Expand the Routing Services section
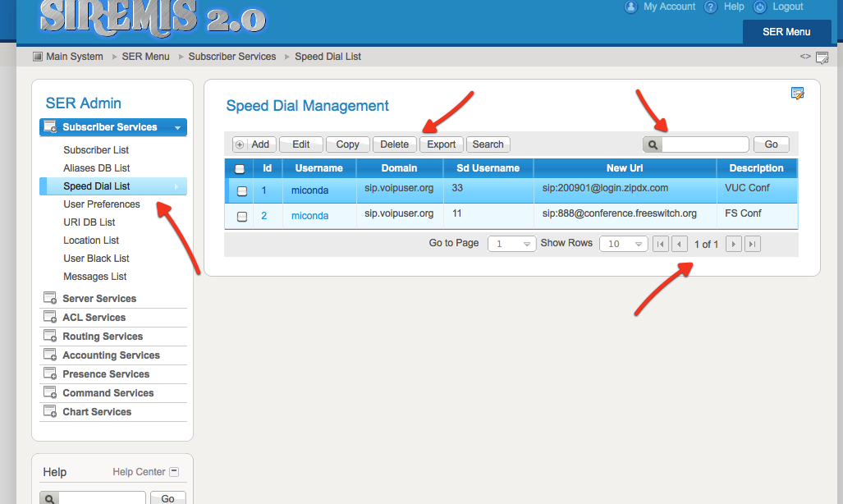This screenshot has width=843, height=504. (x=103, y=337)
